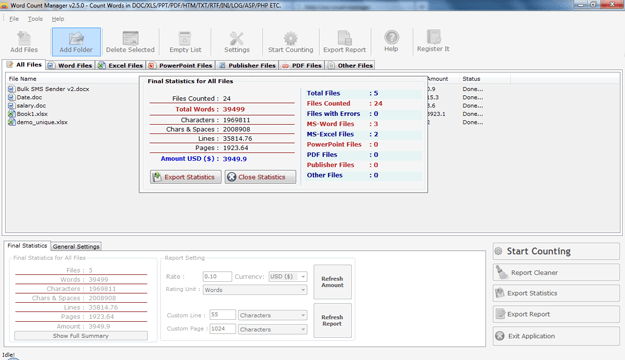Screen dimensions: 625x360
Task: Click into the Rate input field
Action: [217, 276]
